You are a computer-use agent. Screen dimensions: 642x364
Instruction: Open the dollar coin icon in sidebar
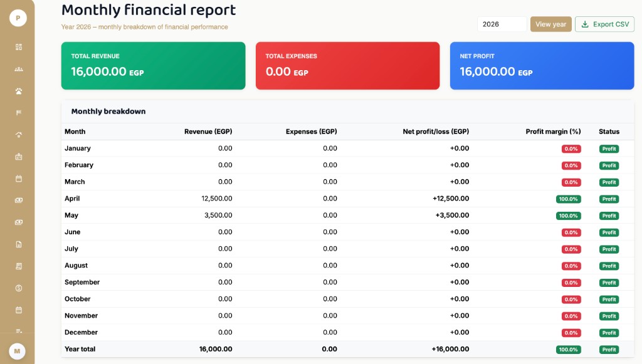tap(19, 288)
